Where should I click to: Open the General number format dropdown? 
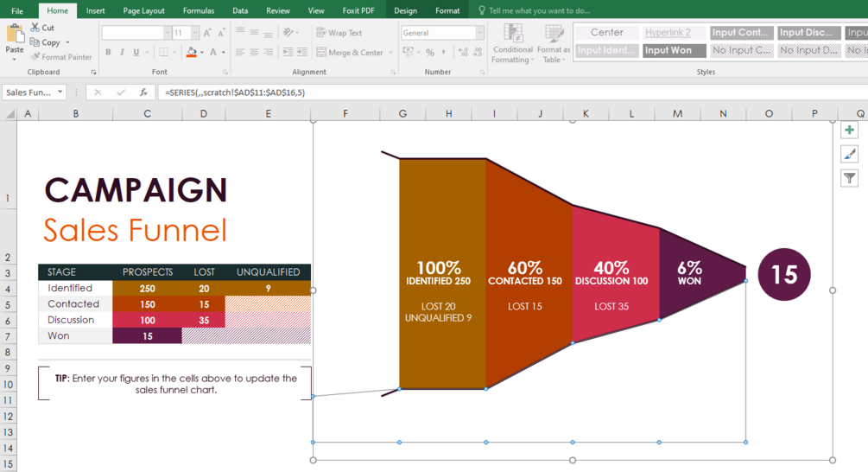[479, 33]
